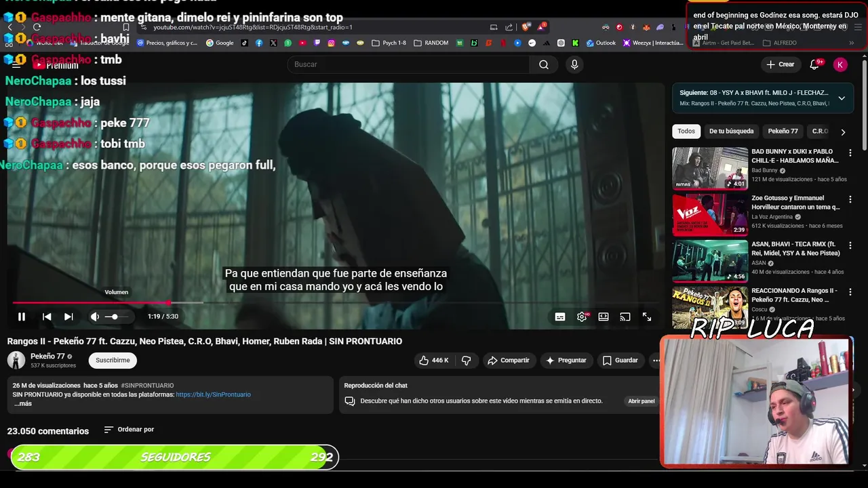Like the video with 446 K
Viewport: 868px width, 488px height.
click(x=434, y=361)
